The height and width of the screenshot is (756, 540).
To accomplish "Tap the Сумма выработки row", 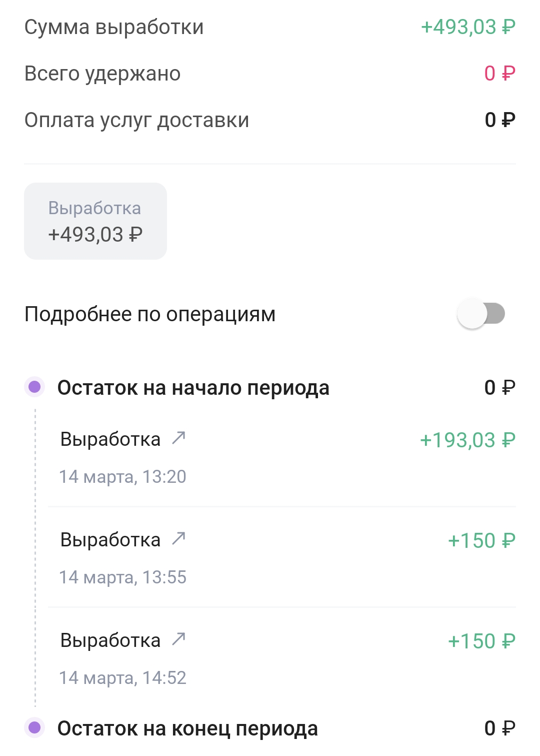I will (270, 27).
